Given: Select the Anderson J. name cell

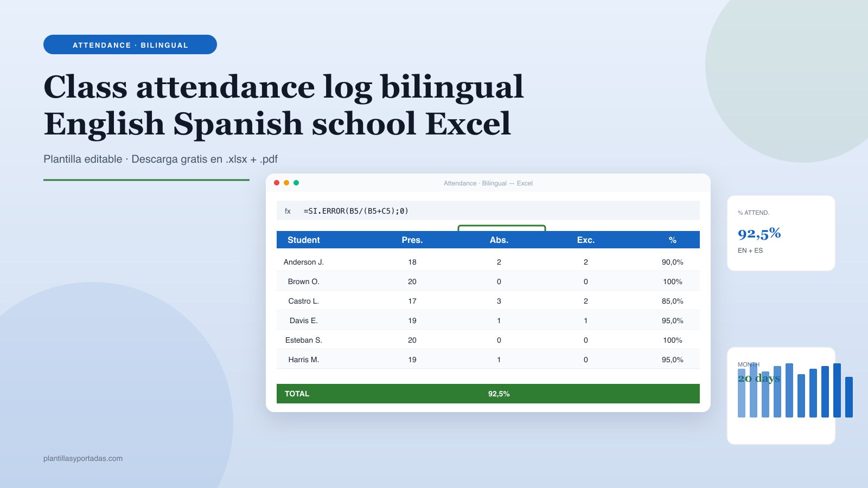Looking at the screenshot, I should pyautogui.click(x=304, y=262).
